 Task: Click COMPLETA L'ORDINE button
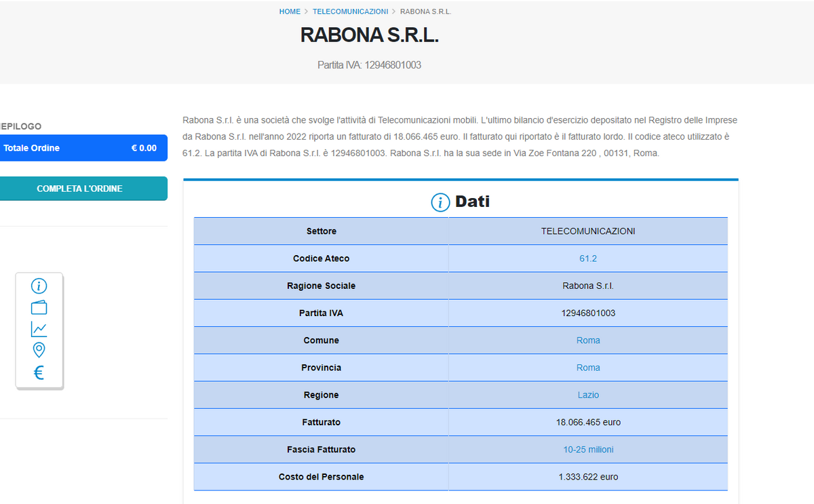[79, 189]
